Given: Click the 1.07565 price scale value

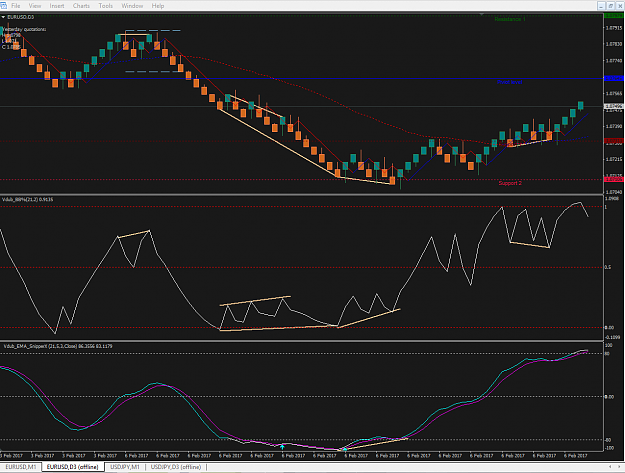Looking at the screenshot, I should [x=614, y=94].
